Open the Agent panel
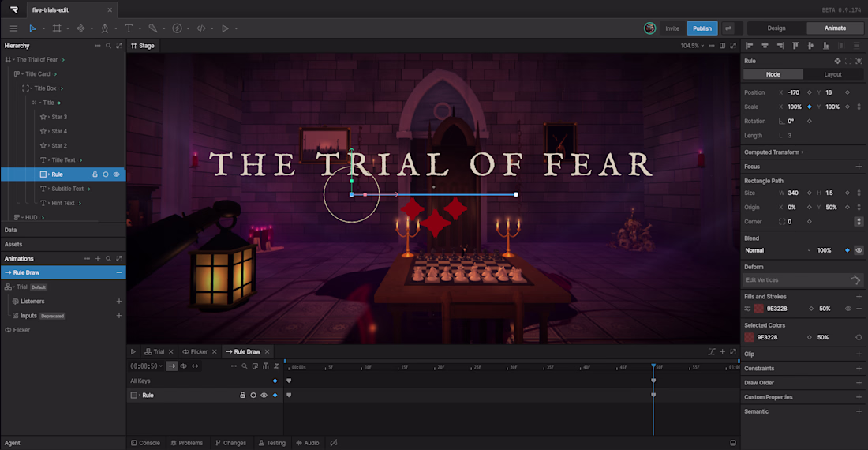Image resolution: width=868 pixels, height=450 pixels. click(12, 443)
